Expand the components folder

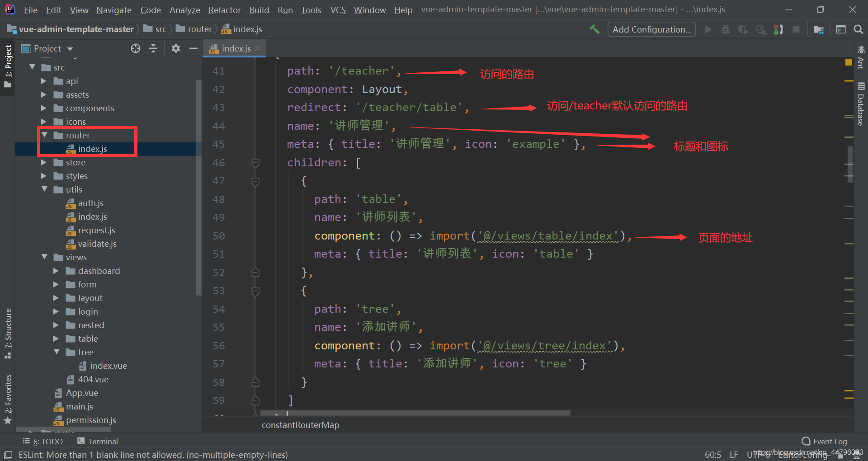(44, 108)
